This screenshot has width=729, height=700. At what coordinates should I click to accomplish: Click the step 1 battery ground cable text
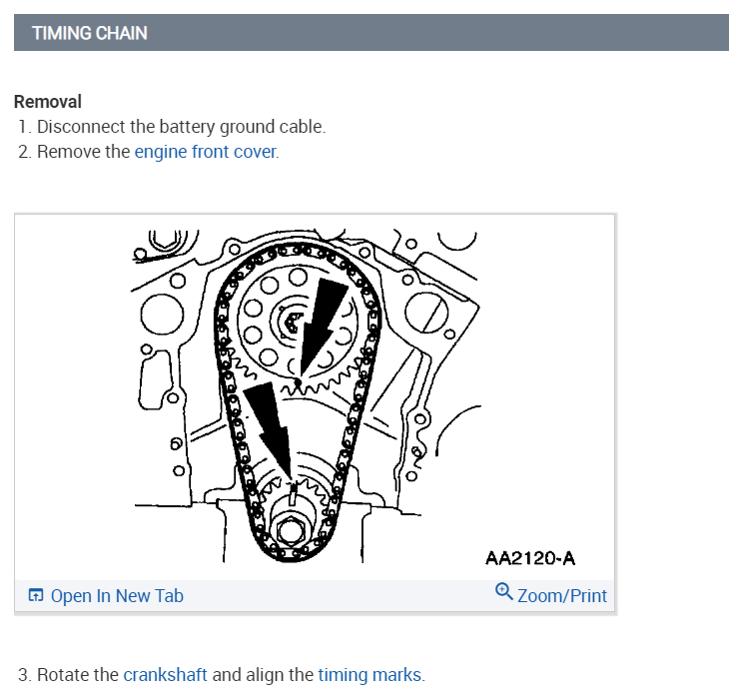(181, 127)
